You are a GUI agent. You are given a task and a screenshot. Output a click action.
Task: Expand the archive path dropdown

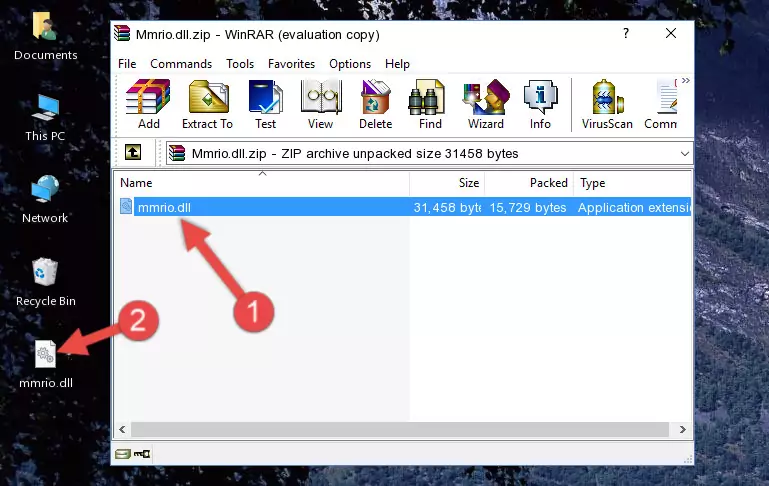[685, 153]
